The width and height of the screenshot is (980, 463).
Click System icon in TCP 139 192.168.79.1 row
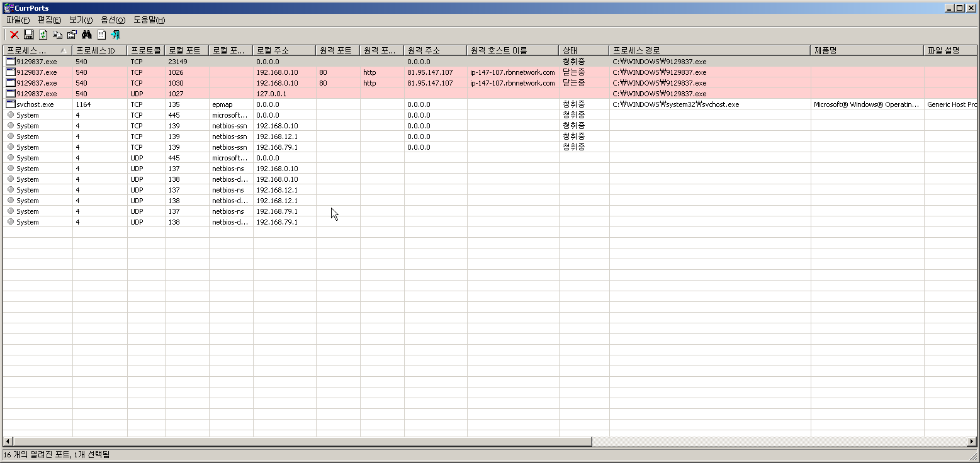[x=11, y=147]
